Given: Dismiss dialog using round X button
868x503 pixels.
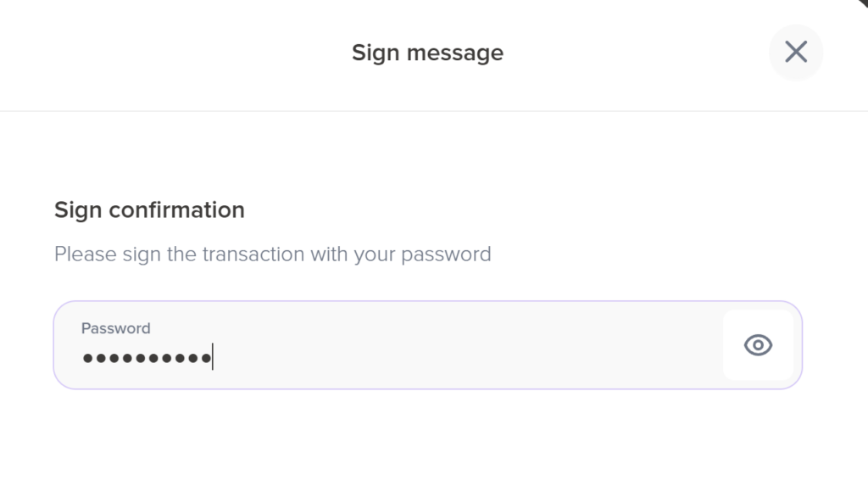Looking at the screenshot, I should [x=795, y=53].
